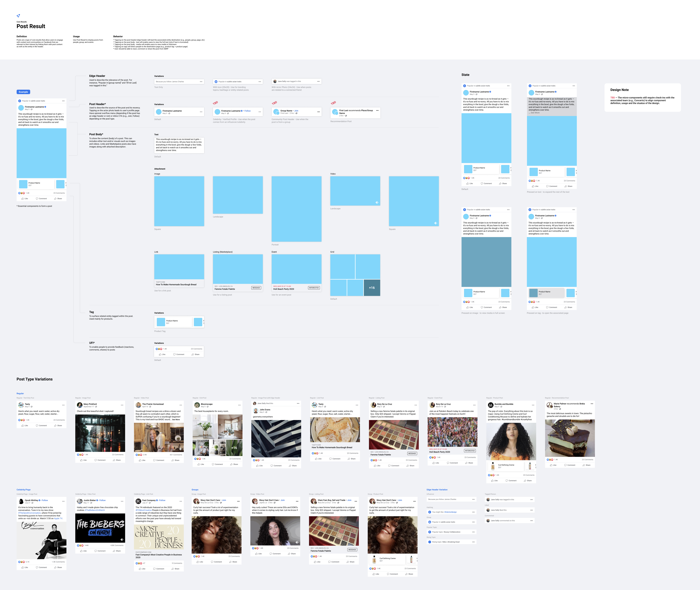Click Groups section heading

tap(195, 490)
